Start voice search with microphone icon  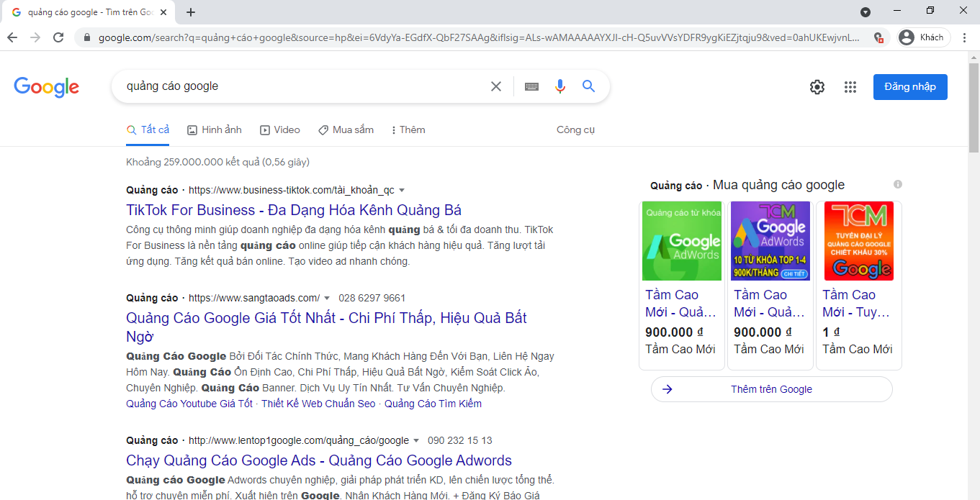pos(560,86)
